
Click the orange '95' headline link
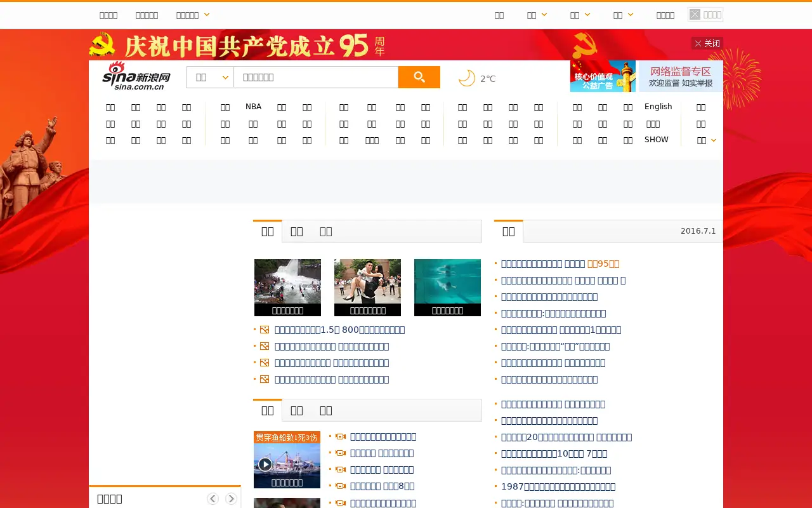[x=603, y=264]
